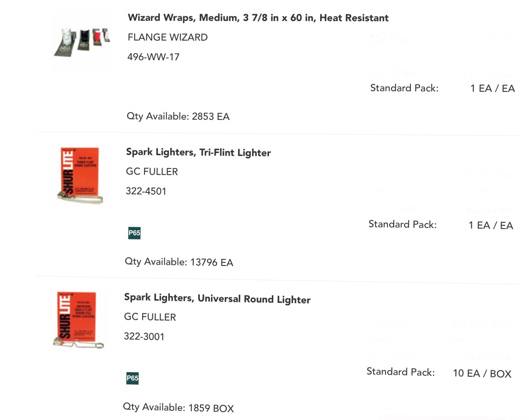The height and width of the screenshot is (420, 529).
Task: Click the FLANGE WIZARD brand name
Action: (x=168, y=37)
